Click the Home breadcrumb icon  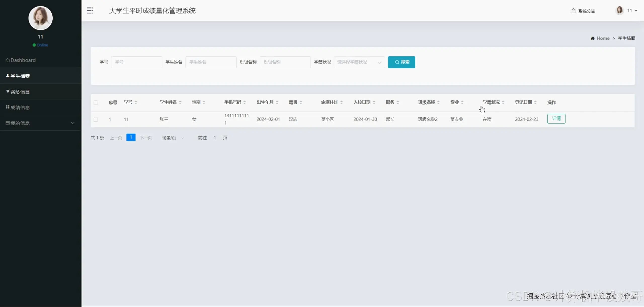(x=593, y=38)
